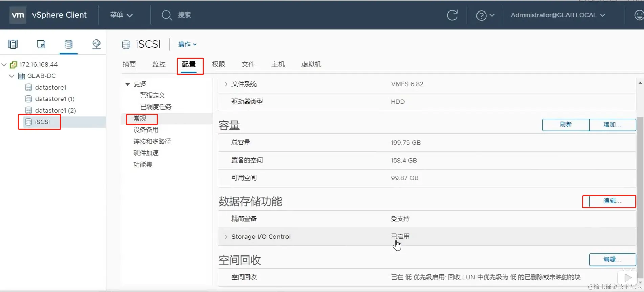Click the 增加... capacity button
The width and height of the screenshot is (644, 292).
coord(613,125)
